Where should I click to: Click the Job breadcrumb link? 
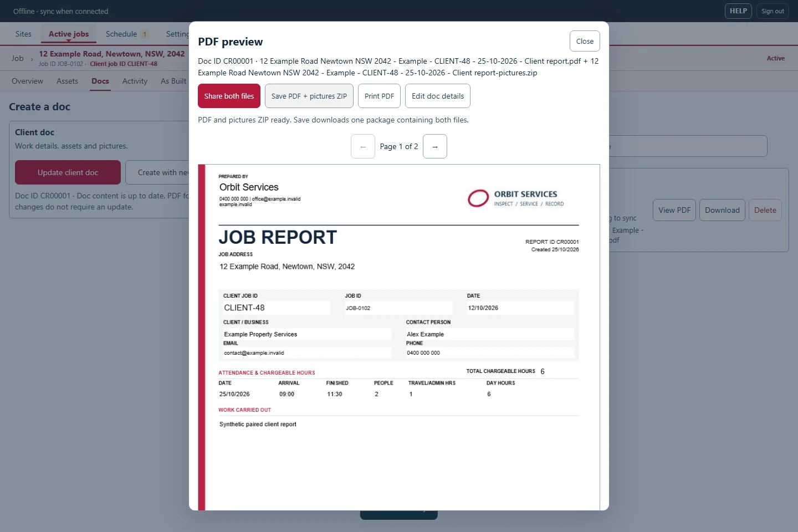pos(18,58)
